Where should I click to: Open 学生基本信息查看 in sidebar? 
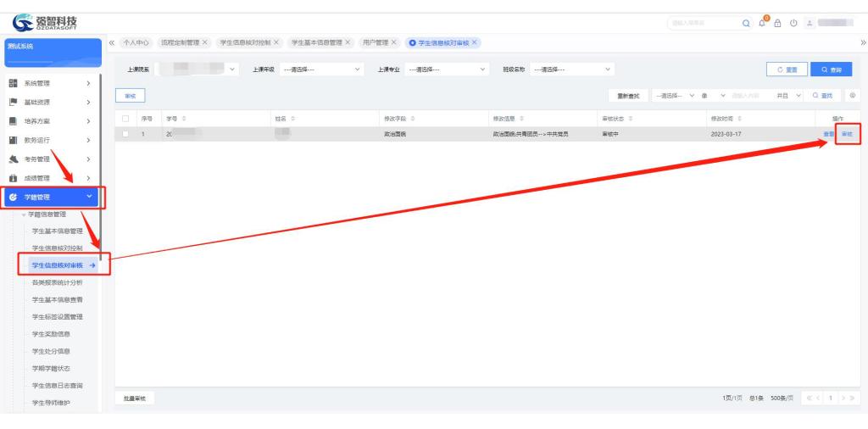point(57,299)
